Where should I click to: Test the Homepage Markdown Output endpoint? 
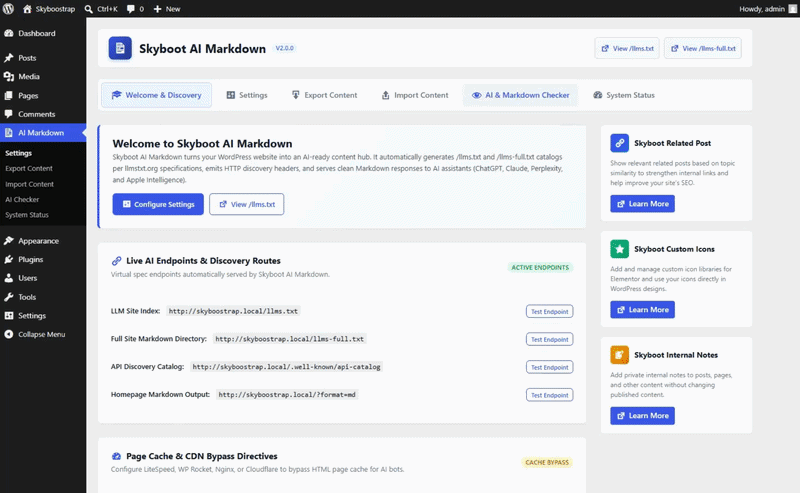click(x=549, y=395)
